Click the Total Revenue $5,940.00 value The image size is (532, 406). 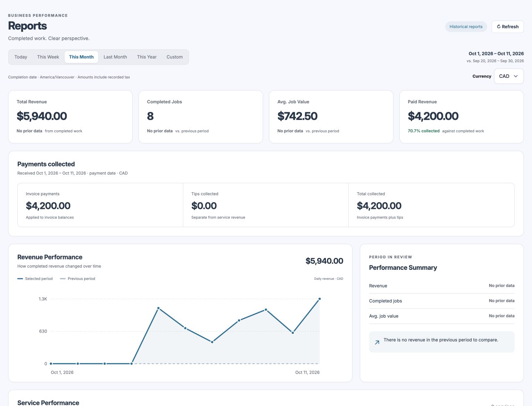click(x=42, y=116)
